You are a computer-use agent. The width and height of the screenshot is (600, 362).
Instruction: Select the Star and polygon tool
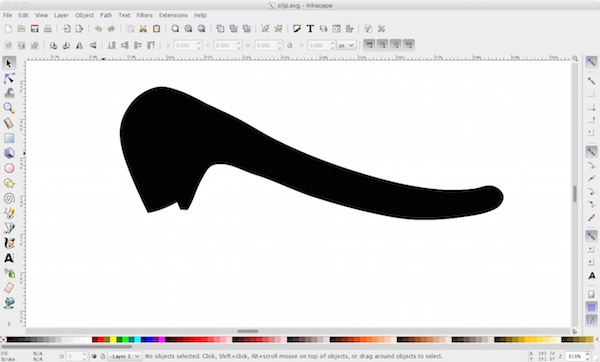(x=9, y=183)
